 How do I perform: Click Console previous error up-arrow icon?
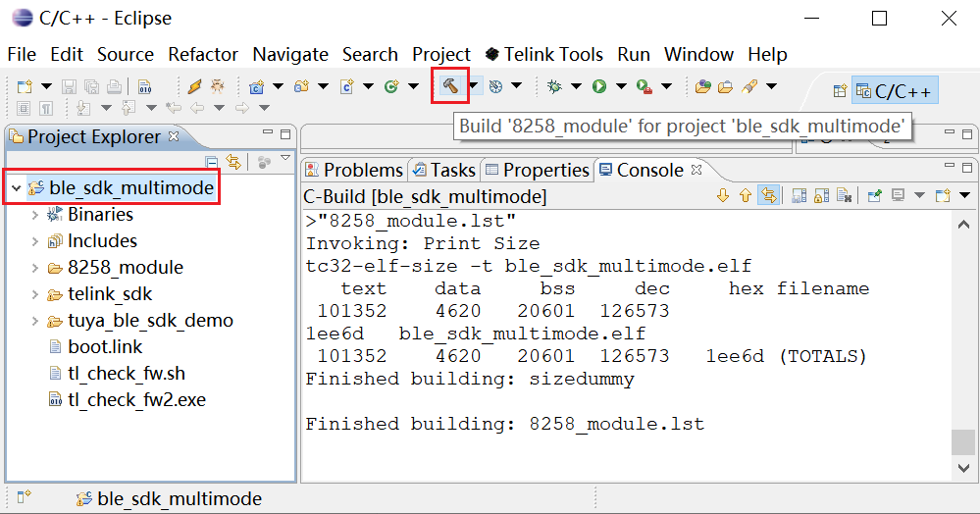[745, 196]
